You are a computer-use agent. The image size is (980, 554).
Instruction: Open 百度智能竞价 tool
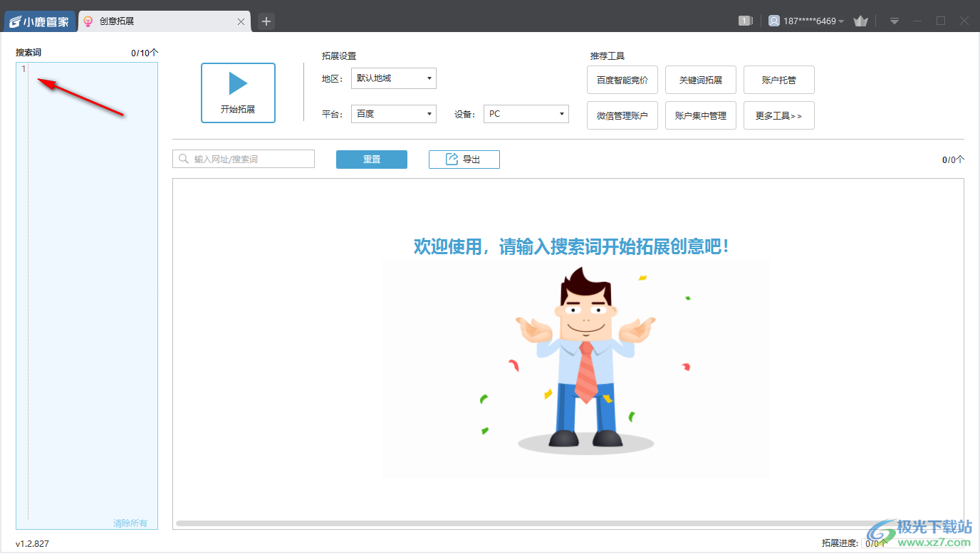click(x=622, y=80)
